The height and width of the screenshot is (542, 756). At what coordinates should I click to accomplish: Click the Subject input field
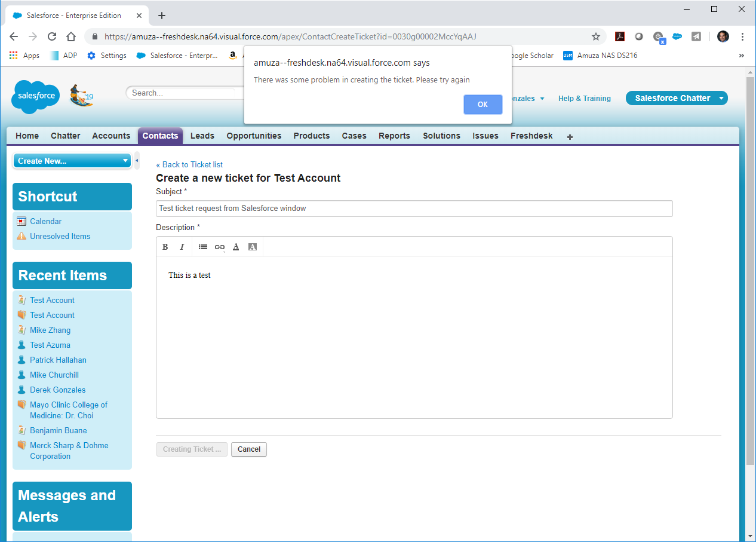414,209
